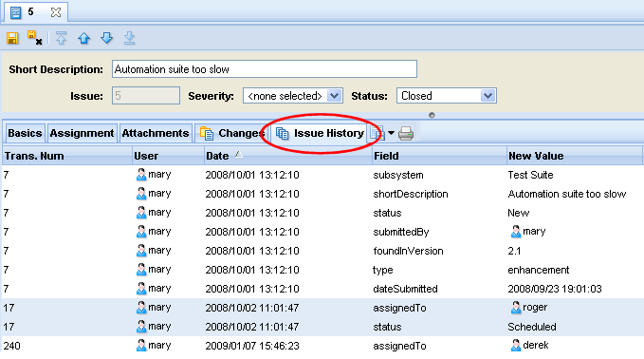Go to first record with top arrow

click(x=62, y=38)
